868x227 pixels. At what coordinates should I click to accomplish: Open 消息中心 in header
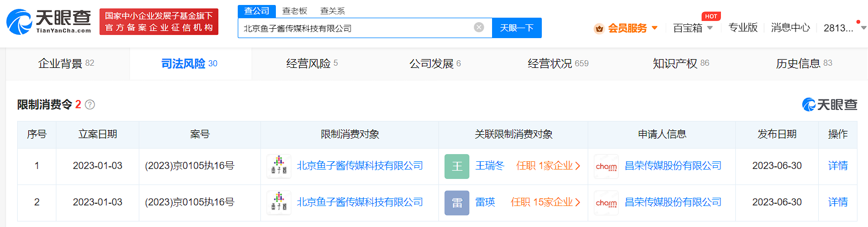point(791,28)
